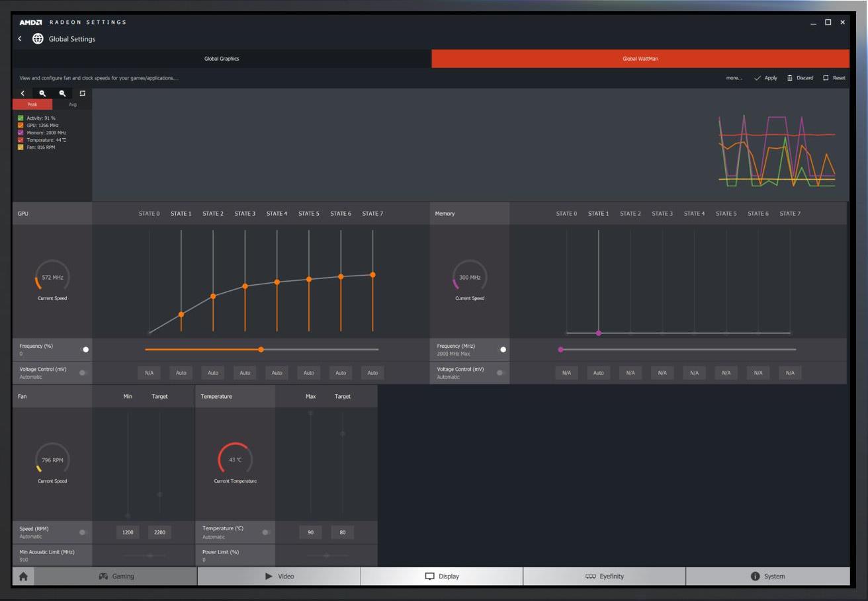Enable GPU Voltage Control manual mode
Viewport: 868px width, 601px height.
[84, 373]
